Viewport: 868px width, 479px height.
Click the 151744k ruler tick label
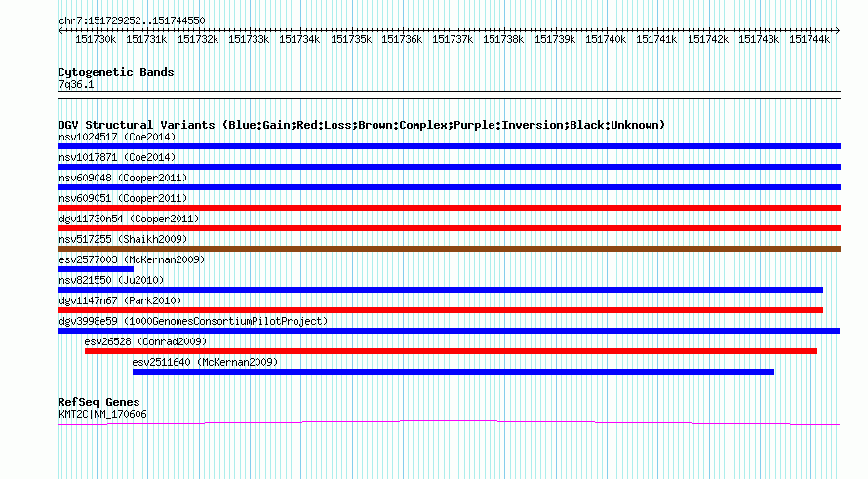809,39
